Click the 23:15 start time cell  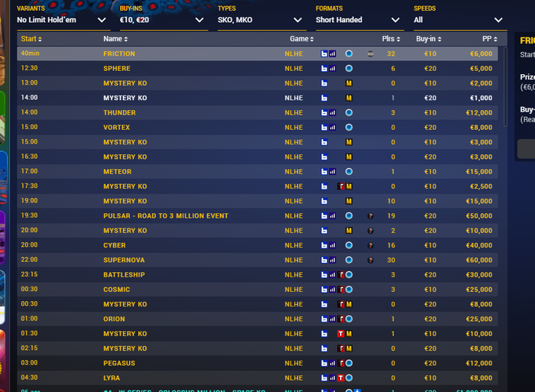(x=29, y=274)
